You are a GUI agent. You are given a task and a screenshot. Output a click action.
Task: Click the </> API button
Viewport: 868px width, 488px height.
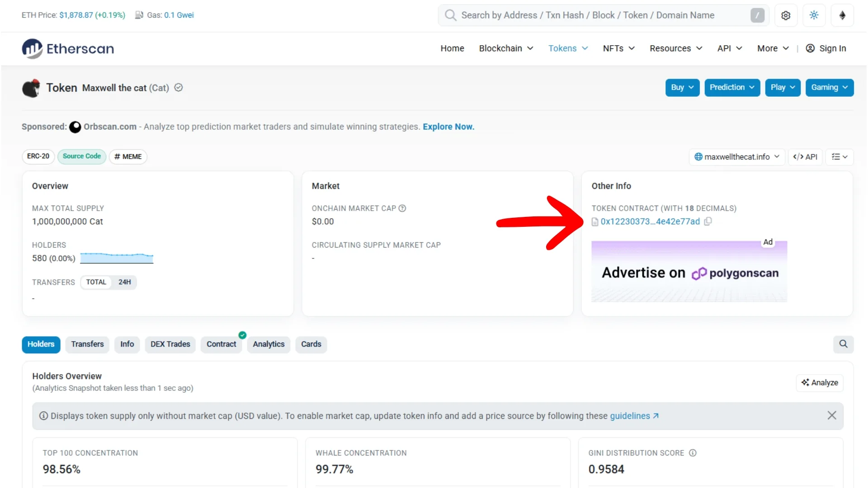pos(805,157)
